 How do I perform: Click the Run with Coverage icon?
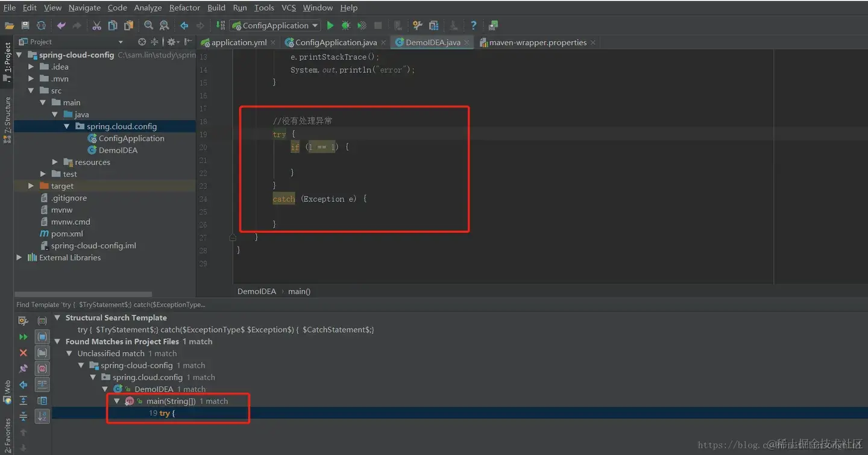click(362, 25)
